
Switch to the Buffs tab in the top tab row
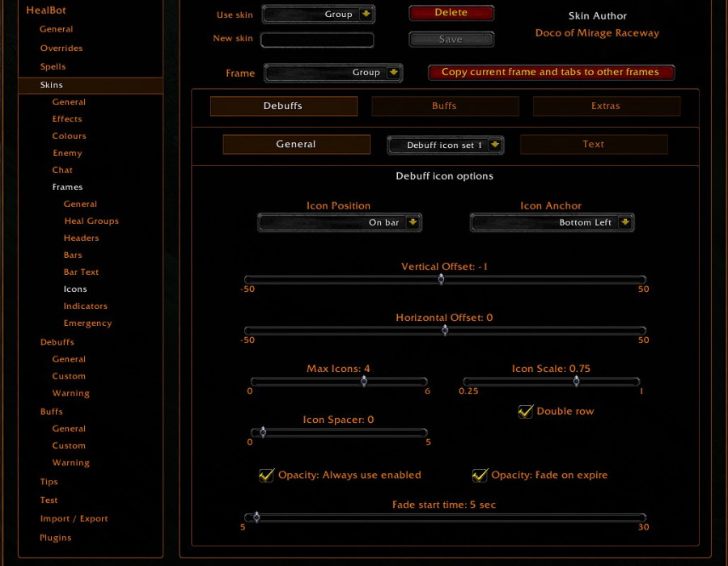(x=445, y=106)
